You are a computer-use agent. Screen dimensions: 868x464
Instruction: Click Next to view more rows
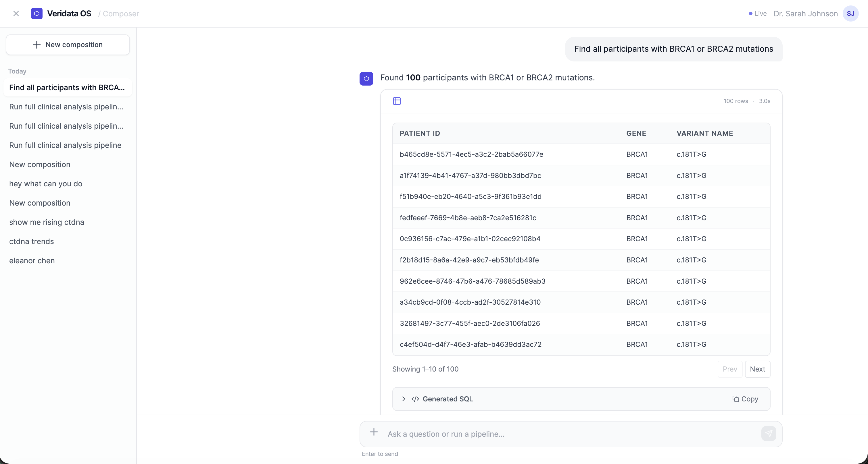pos(758,369)
